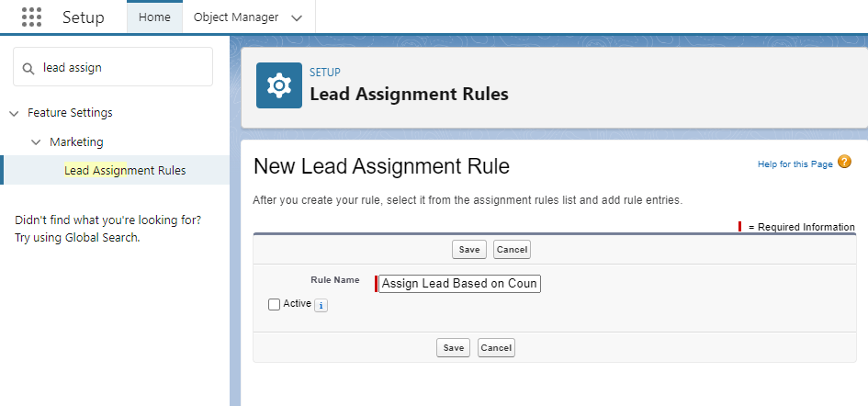Click the help question mark icon
868x406 pixels.
click(845, 163)
